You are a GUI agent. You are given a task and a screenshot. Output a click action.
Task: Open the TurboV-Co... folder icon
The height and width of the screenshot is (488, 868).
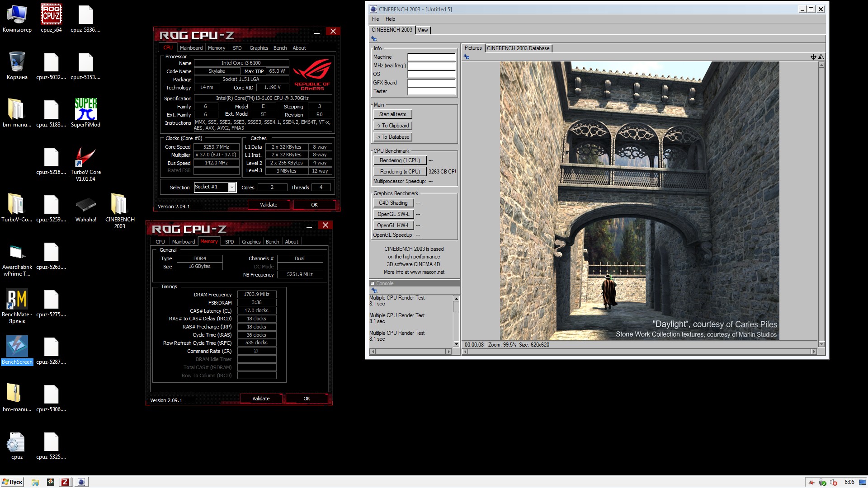pyautogui.click(x=17, y=208)
